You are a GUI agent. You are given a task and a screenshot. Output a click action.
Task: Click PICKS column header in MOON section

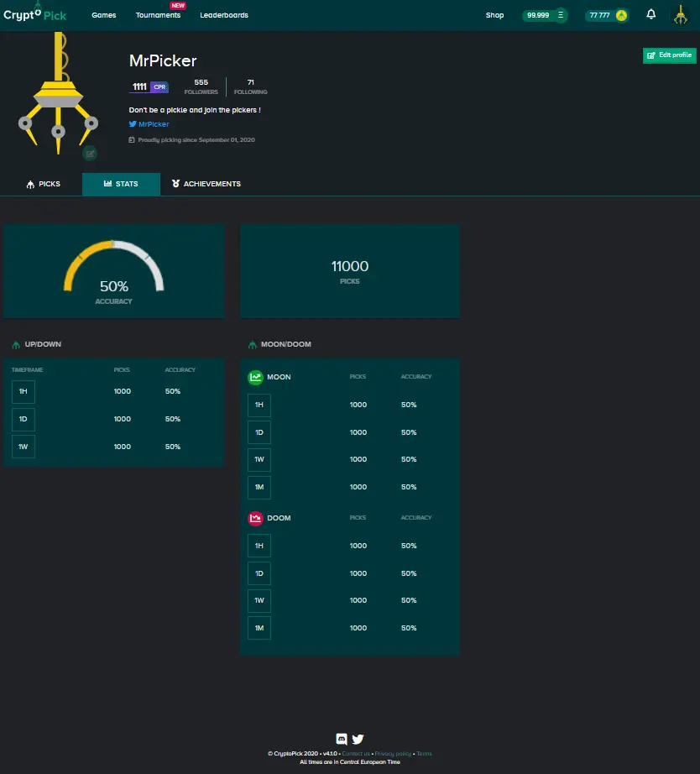358,377
